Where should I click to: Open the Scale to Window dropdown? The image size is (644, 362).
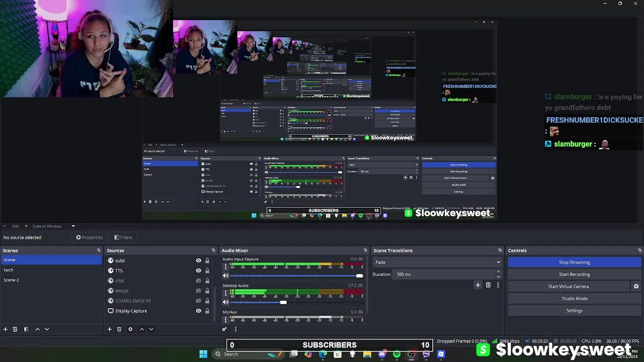click(53, 226)
